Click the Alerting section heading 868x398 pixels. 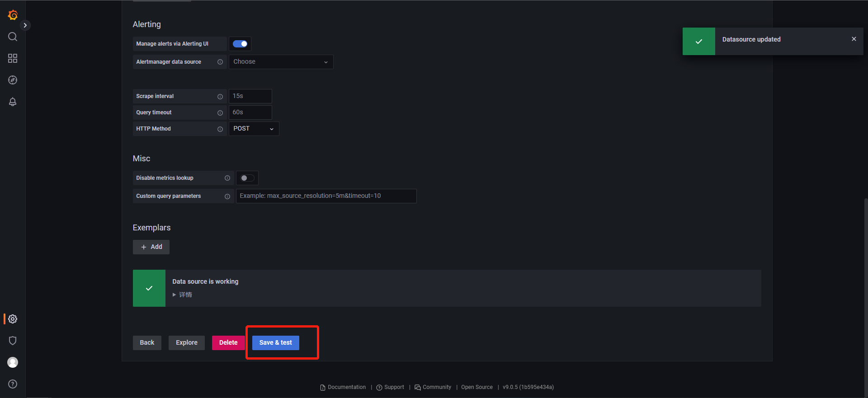tap(146, 24)
